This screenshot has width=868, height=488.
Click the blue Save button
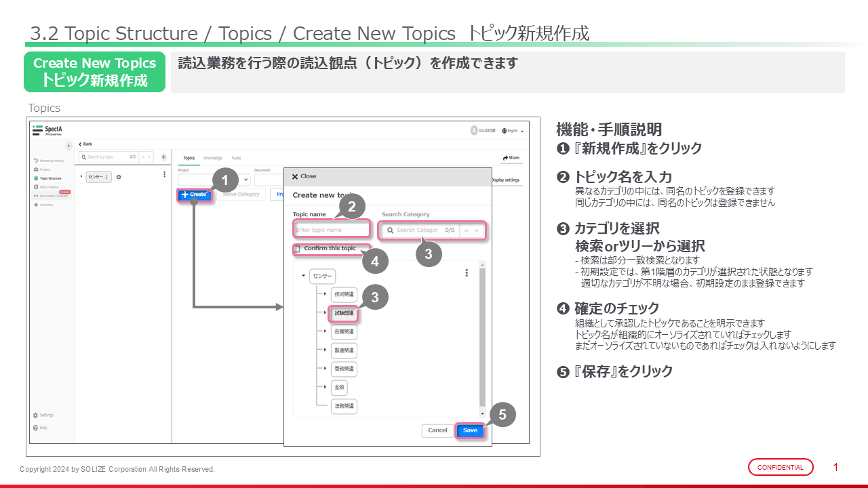point(470,430)
